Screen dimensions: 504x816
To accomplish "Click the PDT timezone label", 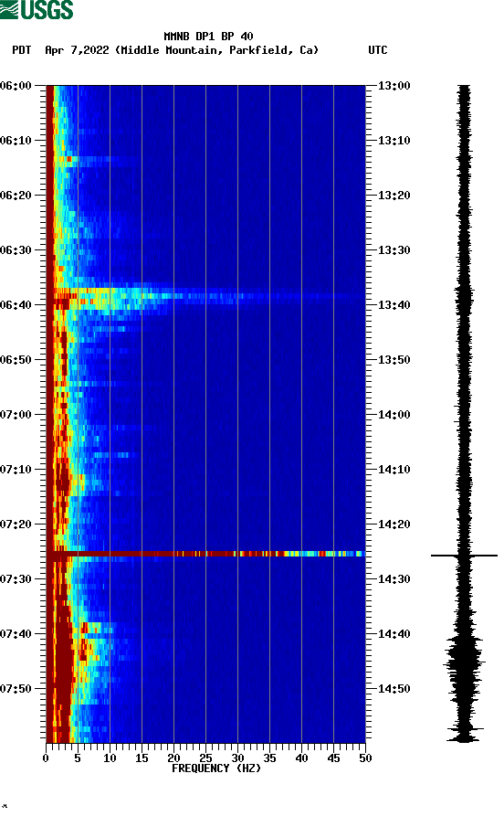I will point(21,50).
